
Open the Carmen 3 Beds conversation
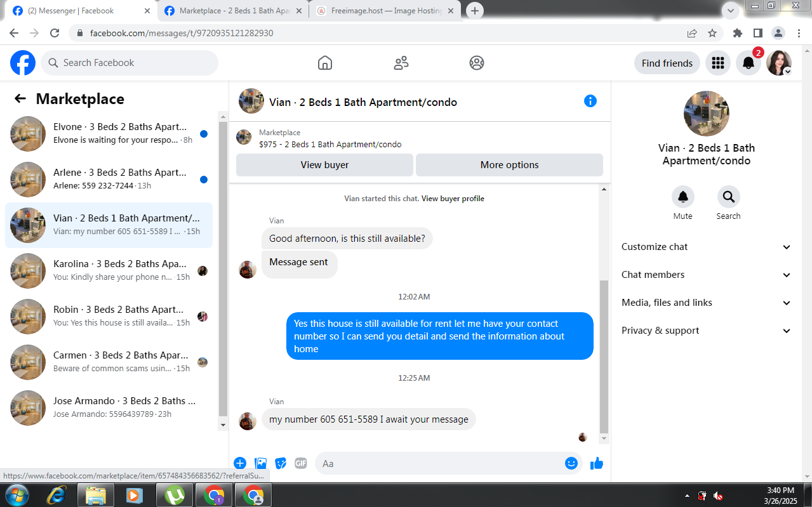pos(109,362)
